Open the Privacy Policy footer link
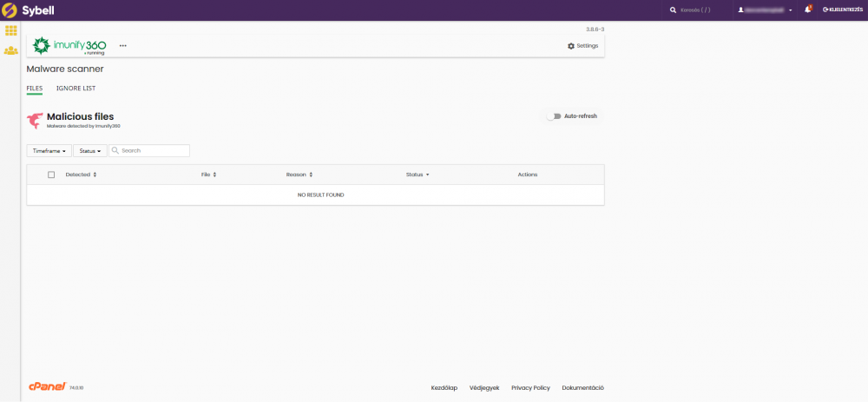 [x=530, y=387]
